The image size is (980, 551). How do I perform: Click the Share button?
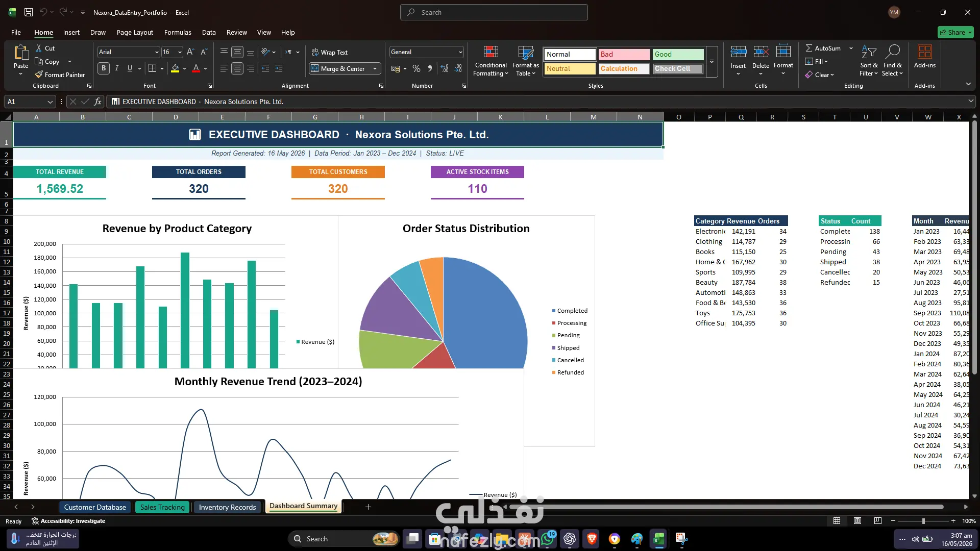click(955, 32)
